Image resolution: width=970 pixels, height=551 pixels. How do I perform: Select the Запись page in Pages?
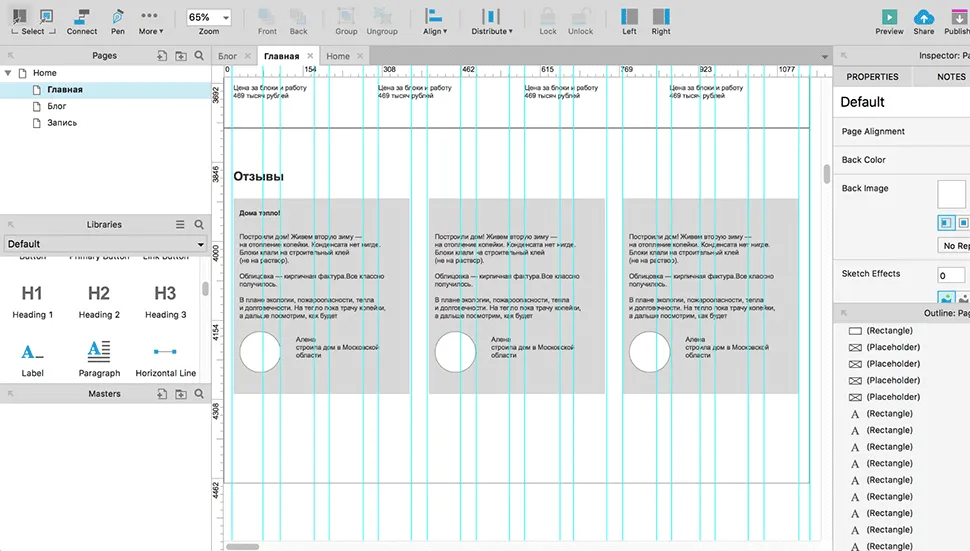(x=62, y=123)
